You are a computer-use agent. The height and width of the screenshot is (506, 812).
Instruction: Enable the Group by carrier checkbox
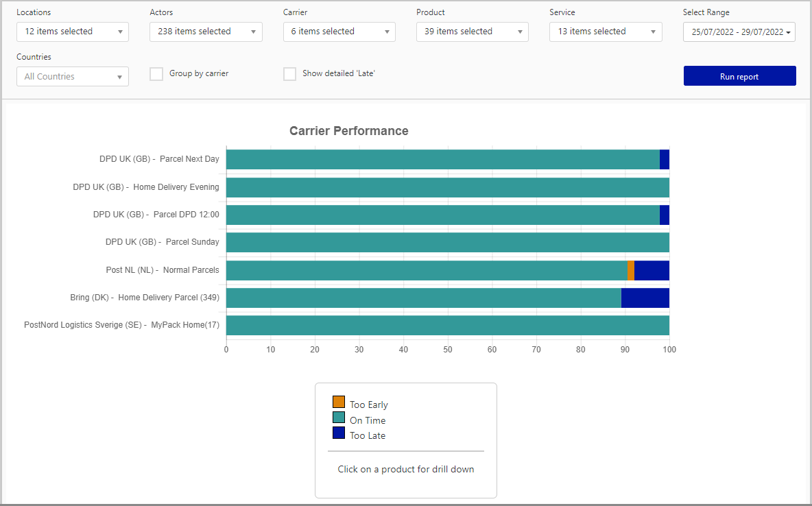156,74
